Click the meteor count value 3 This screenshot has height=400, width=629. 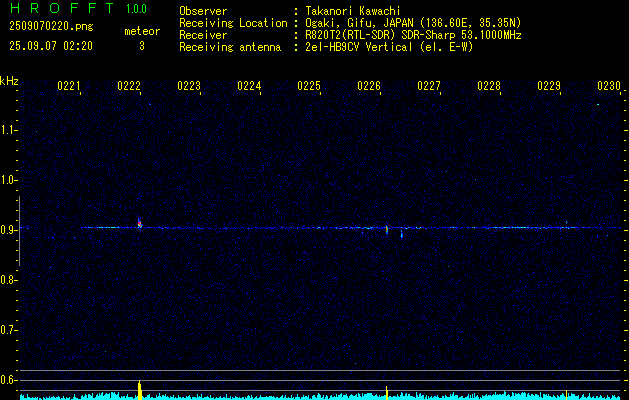[142, 46]
